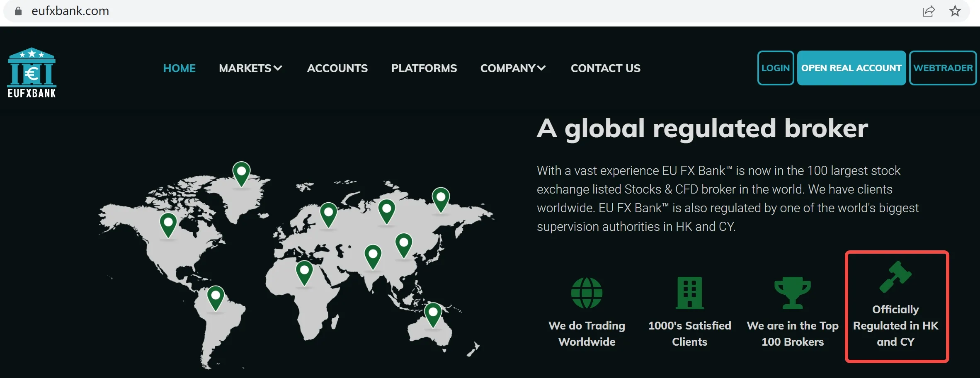Click the map pin over North America
Screen dimensions: 980x378
point(168,225)
